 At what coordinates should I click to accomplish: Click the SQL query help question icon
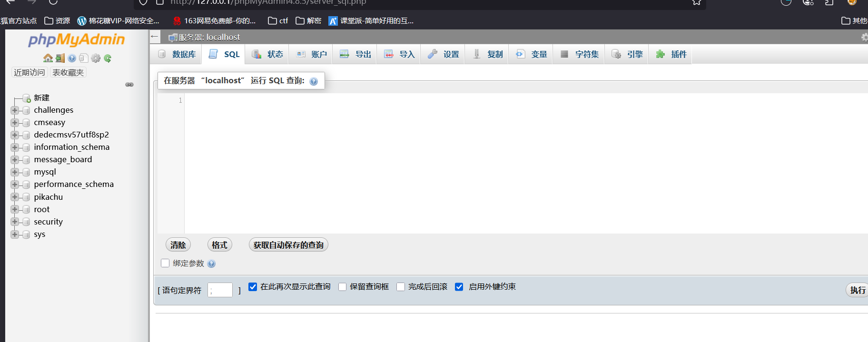point(314,81)
